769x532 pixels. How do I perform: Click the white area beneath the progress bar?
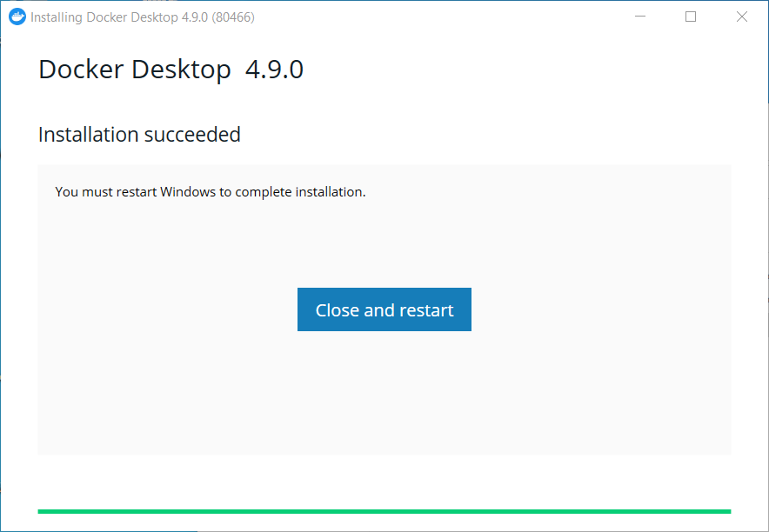pyautogui.click(x=384, y=524)
